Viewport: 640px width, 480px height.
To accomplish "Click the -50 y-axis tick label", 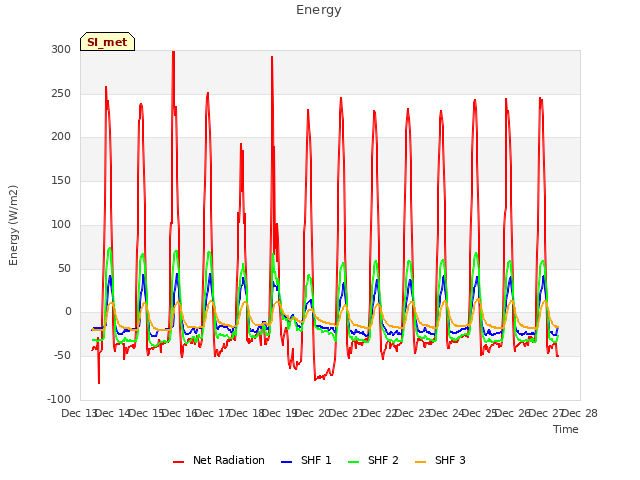I will [62, 356].
